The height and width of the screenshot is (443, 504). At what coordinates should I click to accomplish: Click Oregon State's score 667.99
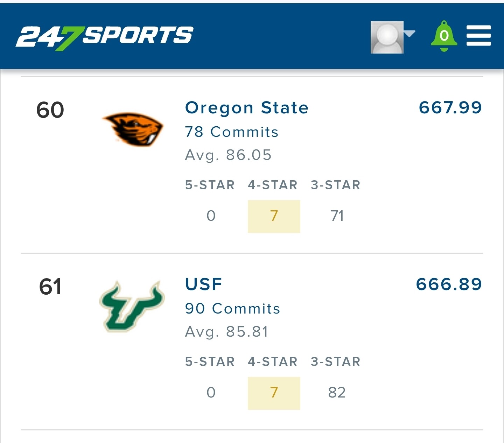point(450,107)
